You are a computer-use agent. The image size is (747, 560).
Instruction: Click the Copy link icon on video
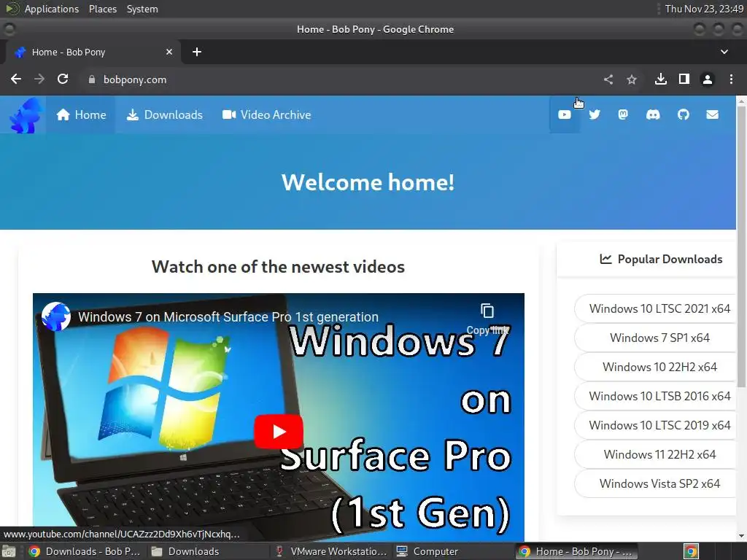[487, 318]
